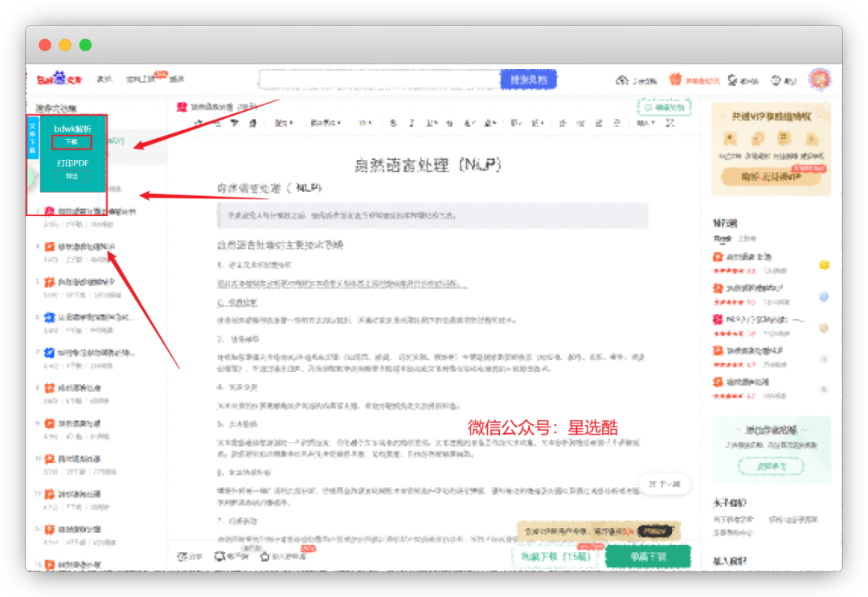The image size is (868, 597).
Task: Open the first navigation item after the logo
Action: pos(104,79)
